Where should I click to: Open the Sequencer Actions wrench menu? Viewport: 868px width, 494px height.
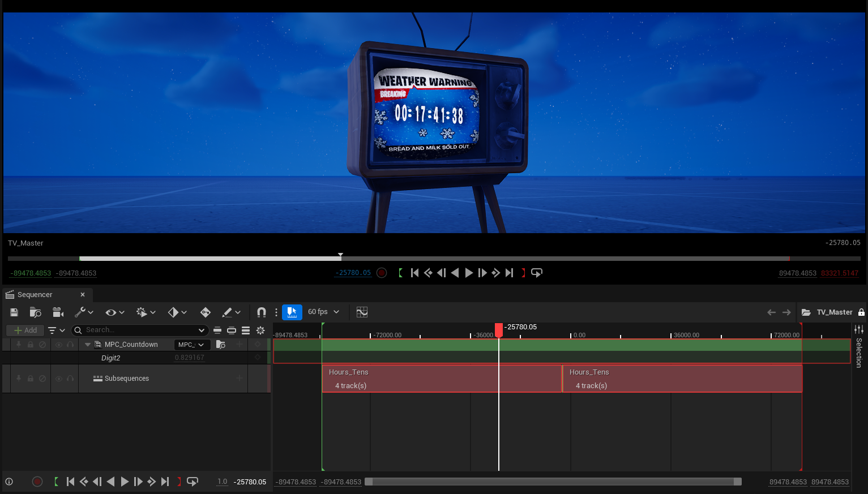coord(81,312)
